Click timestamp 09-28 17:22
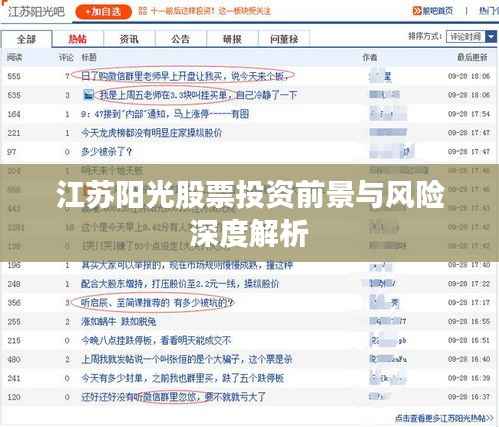 tap(469, 284)
